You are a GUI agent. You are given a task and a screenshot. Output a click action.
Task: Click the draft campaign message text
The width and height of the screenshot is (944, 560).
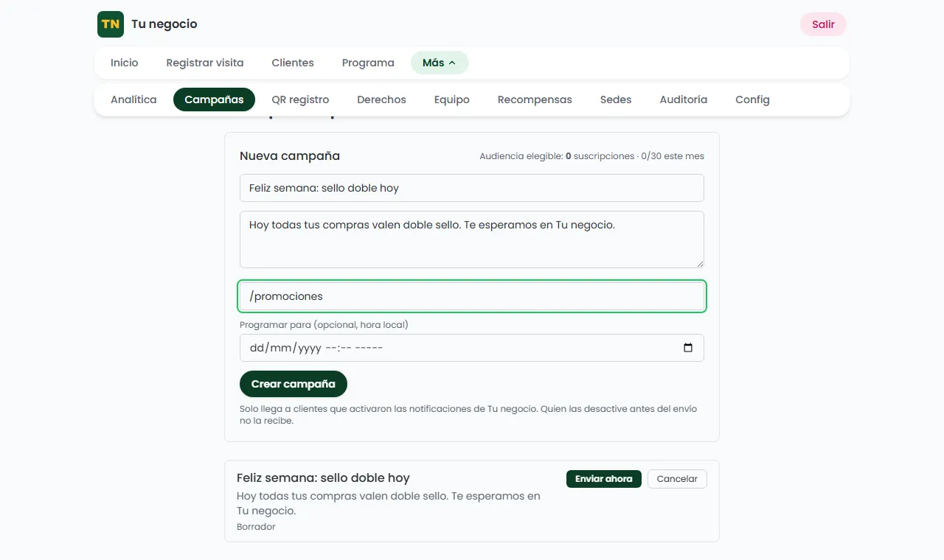tap(389, 503)
